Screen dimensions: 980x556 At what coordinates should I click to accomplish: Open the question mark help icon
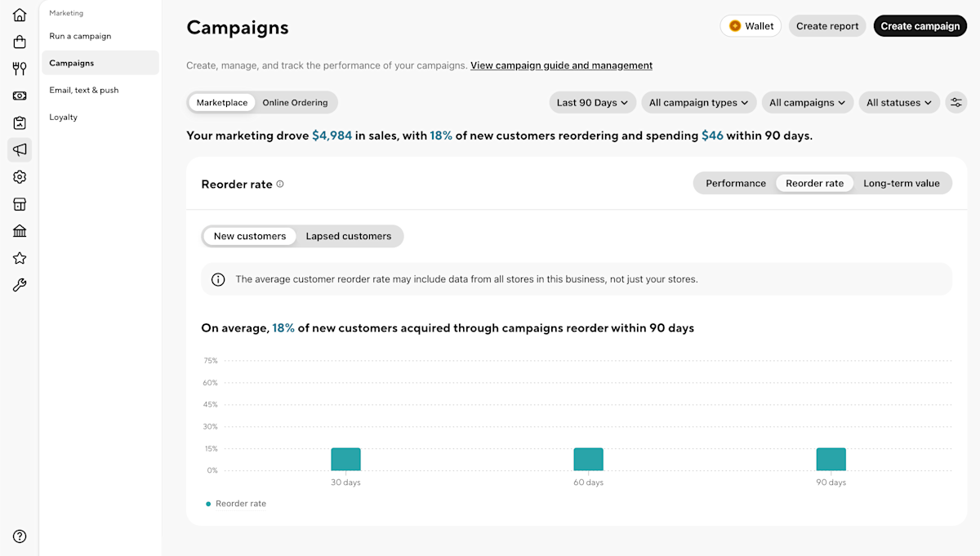point(20,536)
